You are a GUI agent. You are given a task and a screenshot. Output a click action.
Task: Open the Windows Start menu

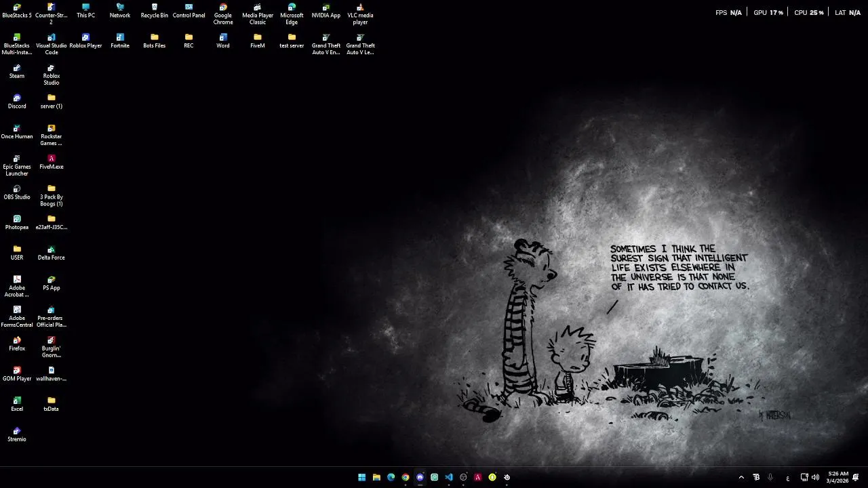click(361, 477)
